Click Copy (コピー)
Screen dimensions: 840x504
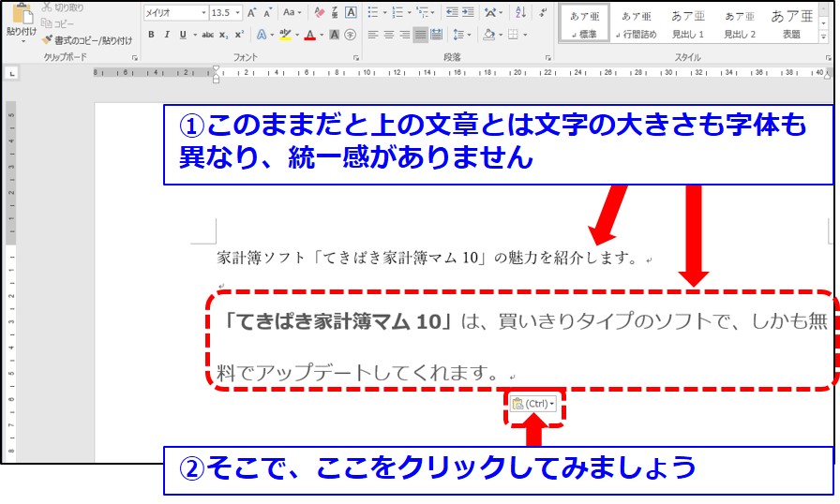(x=57, y=23)
